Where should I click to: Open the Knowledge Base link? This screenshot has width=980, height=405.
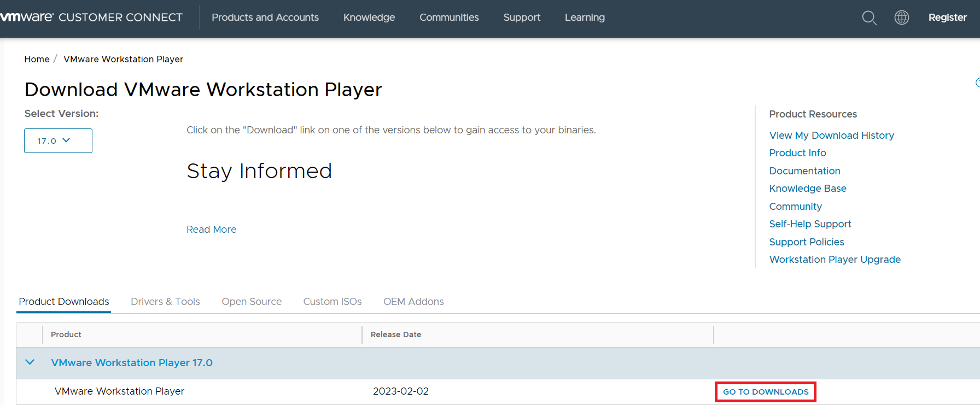coord(808,189)
